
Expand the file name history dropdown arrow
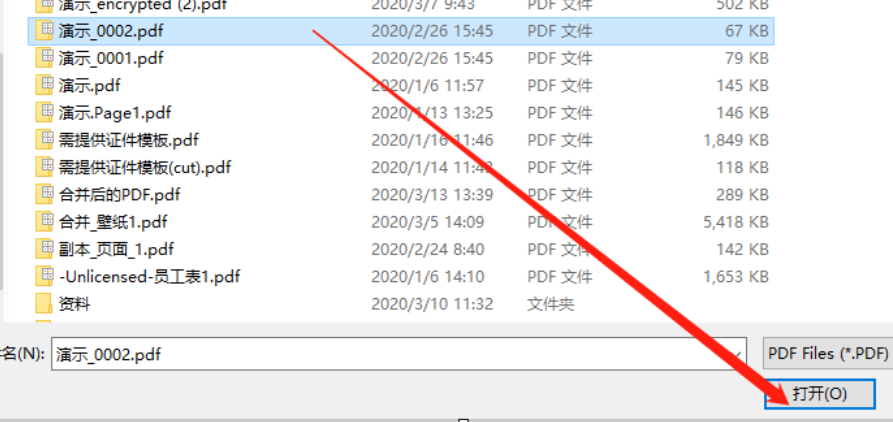[x=736, y=354]
